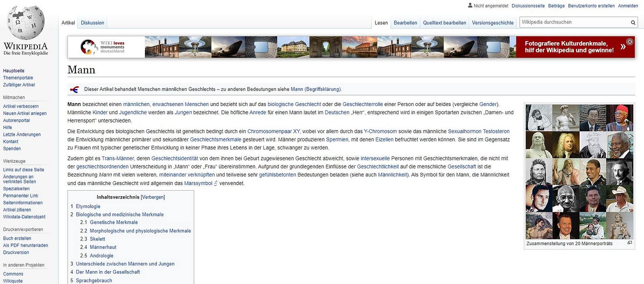Click the search magnifier icon

pyautogui.click(x=633, y=23)
